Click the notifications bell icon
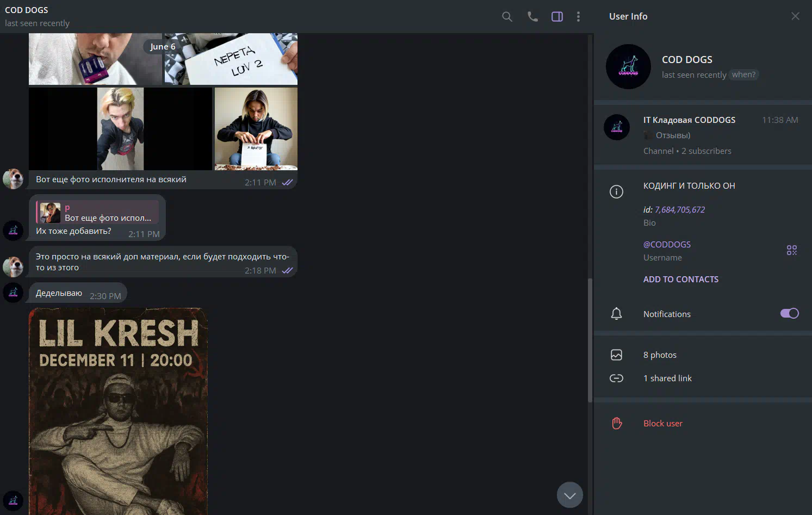This screenshot has height=515, width=812. (616, 314)
